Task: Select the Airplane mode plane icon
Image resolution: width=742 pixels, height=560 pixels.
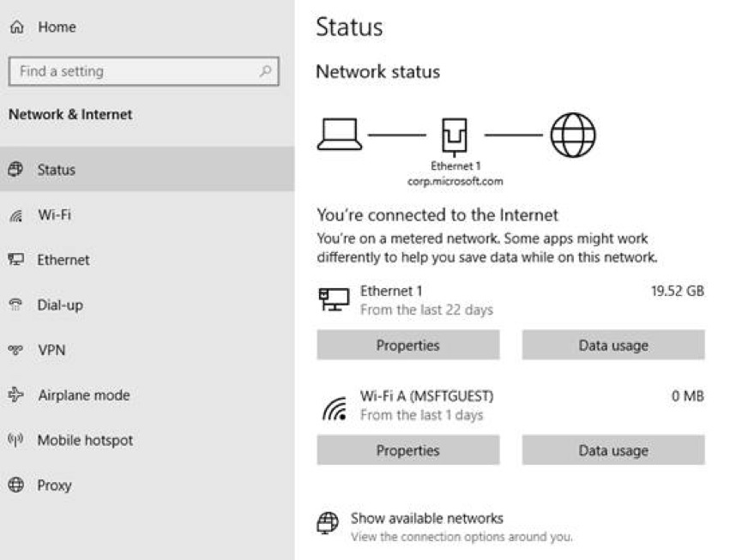Action: tap(14, 395)
